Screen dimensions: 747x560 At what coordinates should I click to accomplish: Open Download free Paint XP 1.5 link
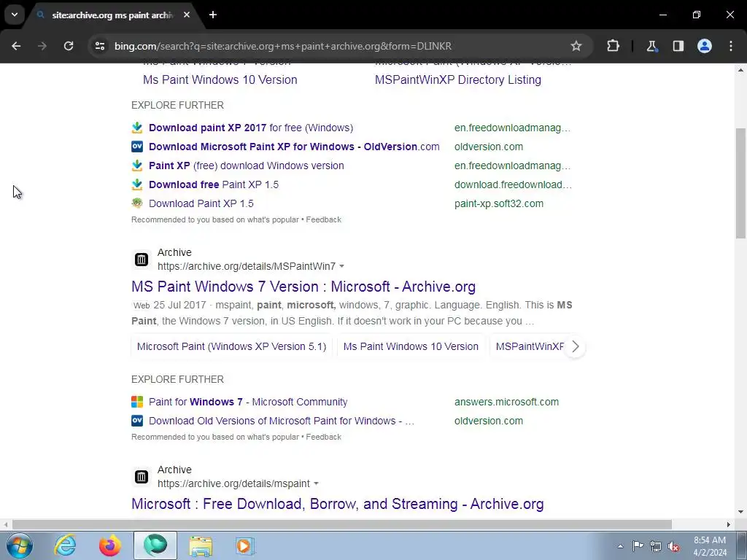pos(214,184)
